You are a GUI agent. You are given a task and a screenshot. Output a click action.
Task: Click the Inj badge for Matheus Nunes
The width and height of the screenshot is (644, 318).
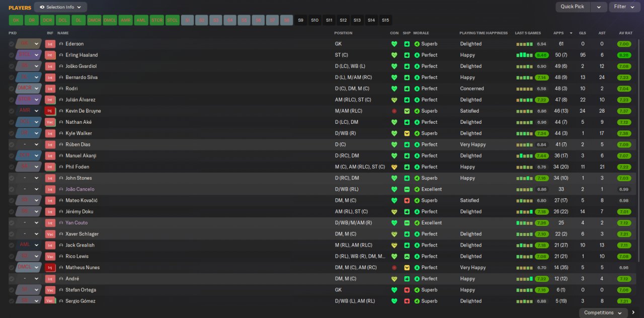(50, 268)
